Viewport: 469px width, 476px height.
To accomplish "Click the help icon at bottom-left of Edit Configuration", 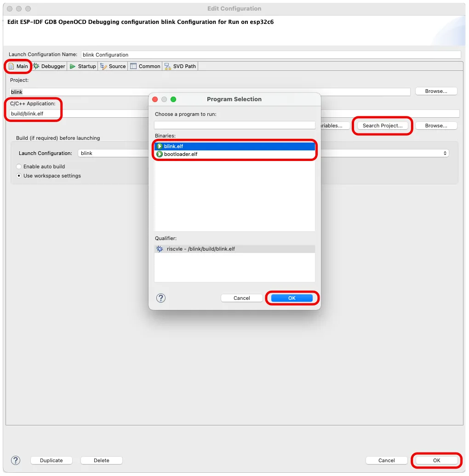I will (x=16, y=460).
